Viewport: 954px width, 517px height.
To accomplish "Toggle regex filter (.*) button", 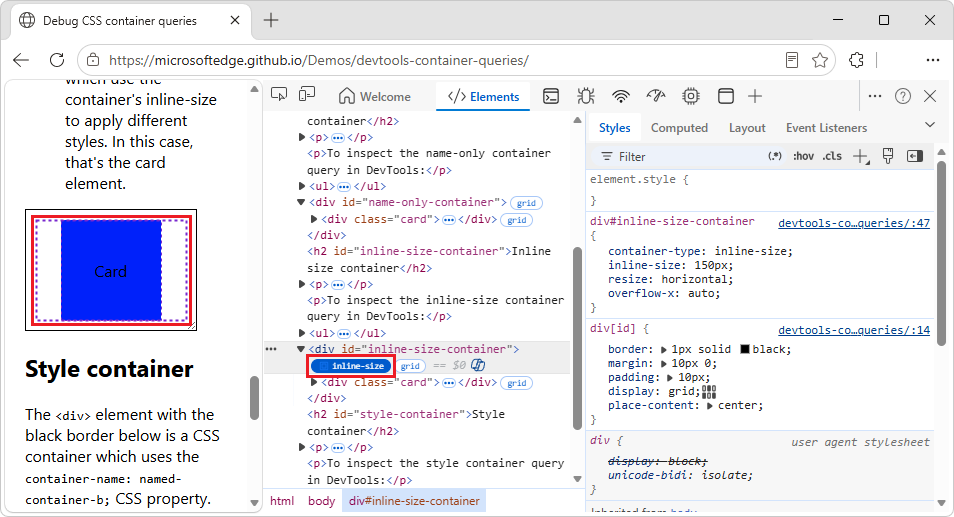I will click(775, 156).
